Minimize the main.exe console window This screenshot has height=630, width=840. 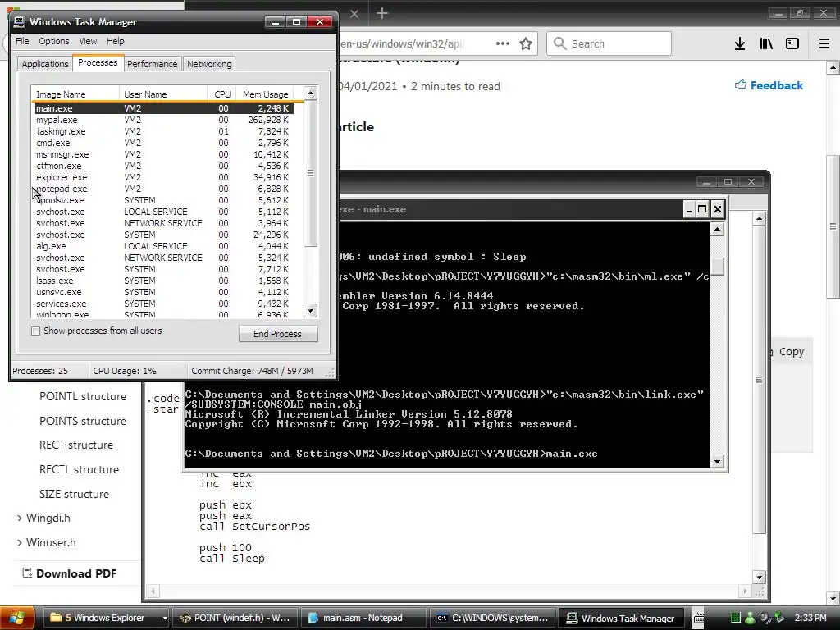689,209
